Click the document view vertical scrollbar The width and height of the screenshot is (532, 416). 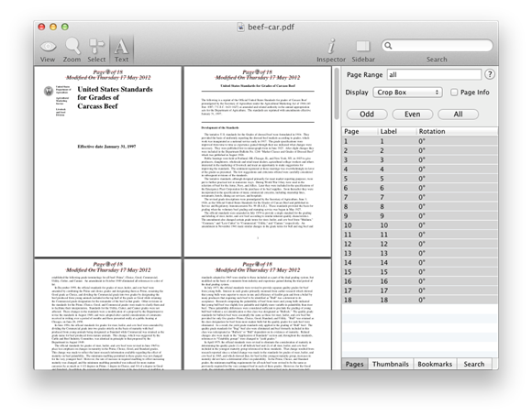coord(337,93)
